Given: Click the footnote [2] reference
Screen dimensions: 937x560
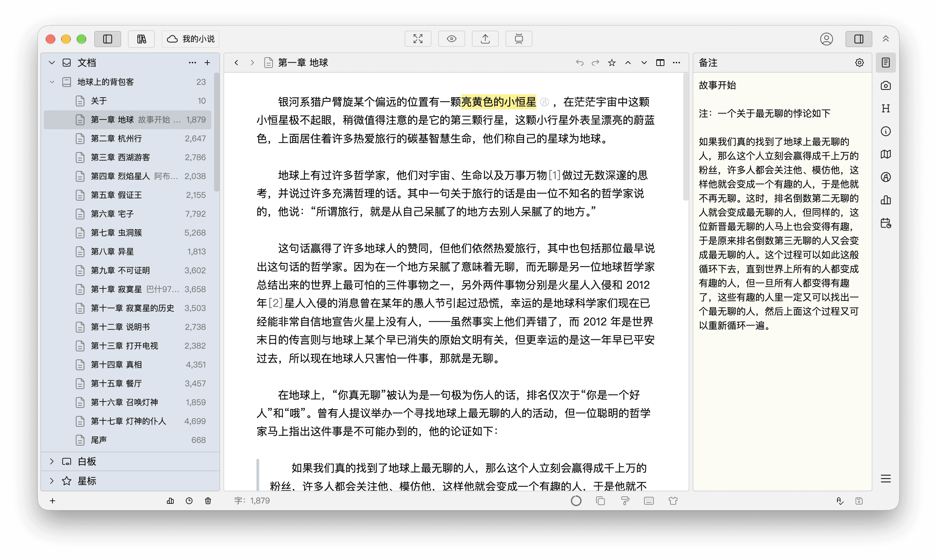Looking at the screenshot, I should (x=275, y=303).
